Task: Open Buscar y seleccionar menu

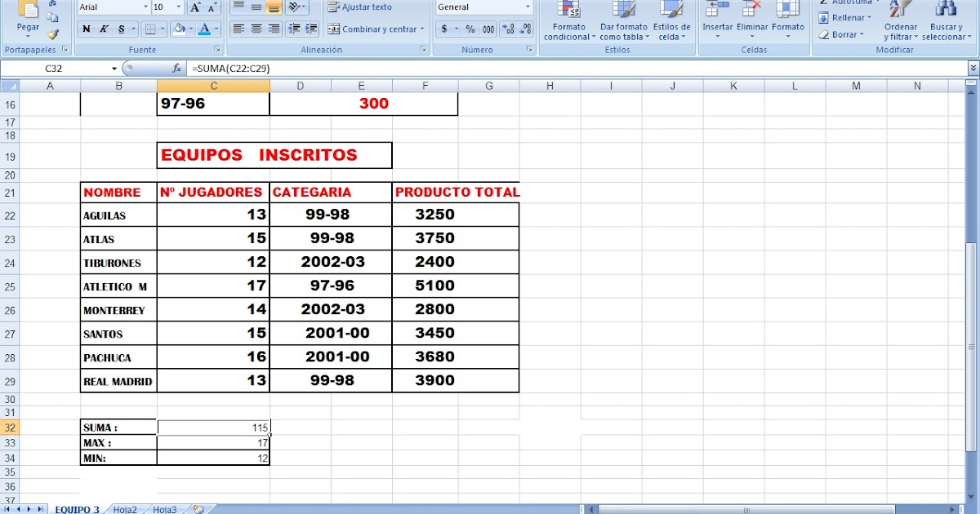Action: [947, 21]
